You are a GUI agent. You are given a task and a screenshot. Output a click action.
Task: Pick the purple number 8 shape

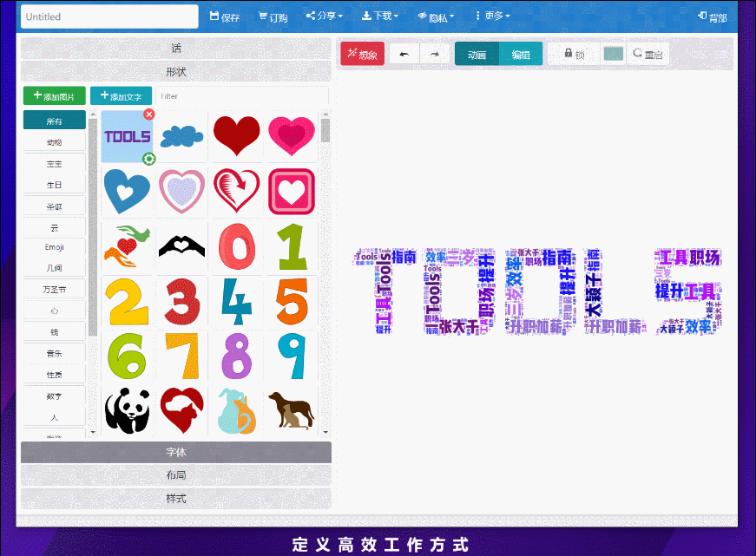237,356
